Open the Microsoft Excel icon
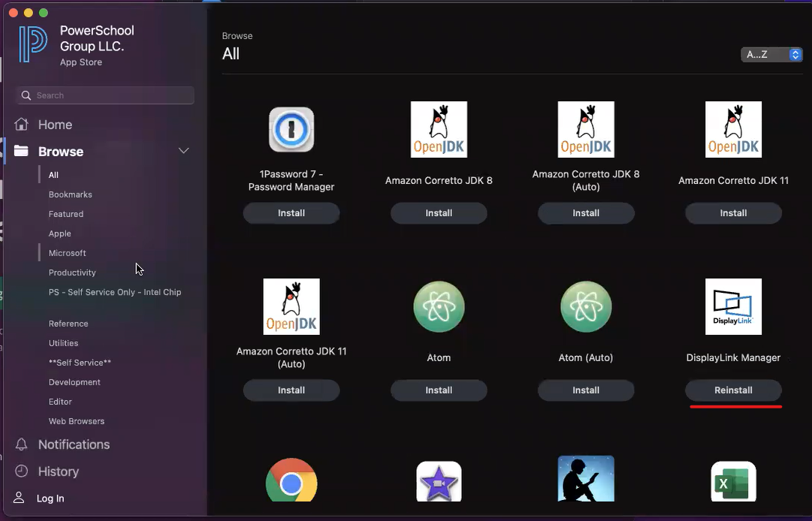The image size is (812, 521). (733, 481)
